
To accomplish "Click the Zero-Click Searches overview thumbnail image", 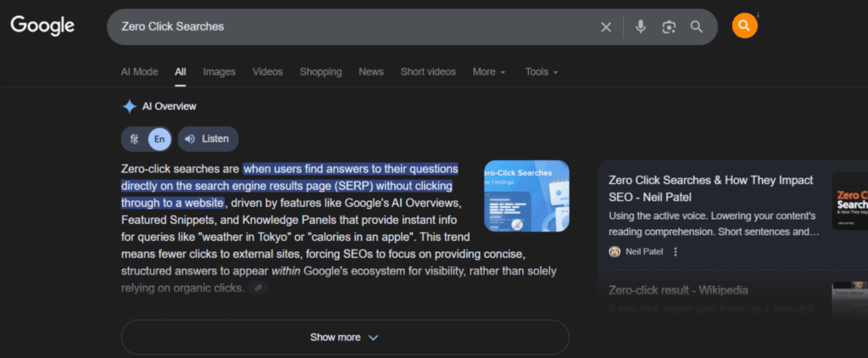I will [526, 196].
